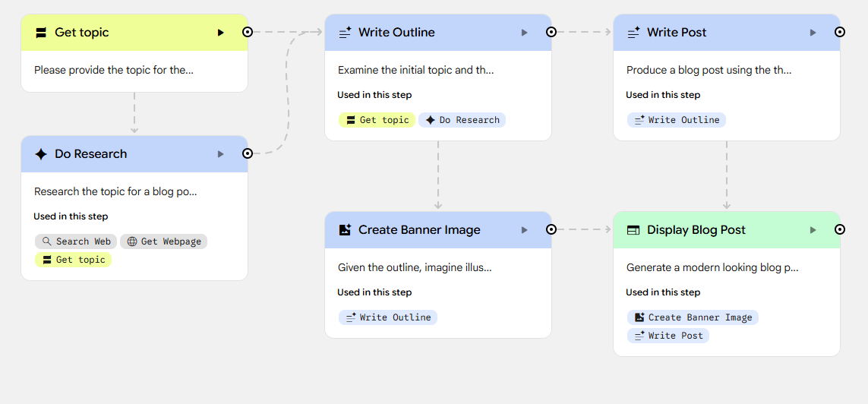The height and width of the screenshot is (404, 868).
Task: Click the Write Outline node's header icon
Action: click(x=345, y=33)
